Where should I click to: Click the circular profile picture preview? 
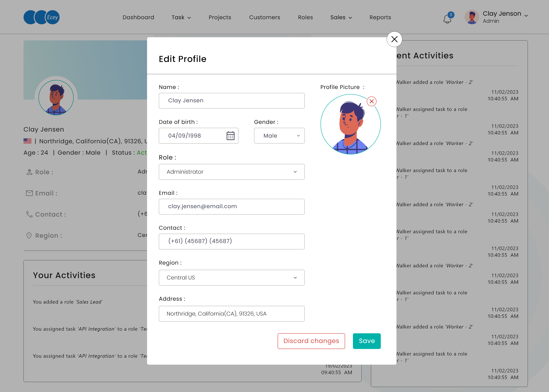click(x=350, y=124)
